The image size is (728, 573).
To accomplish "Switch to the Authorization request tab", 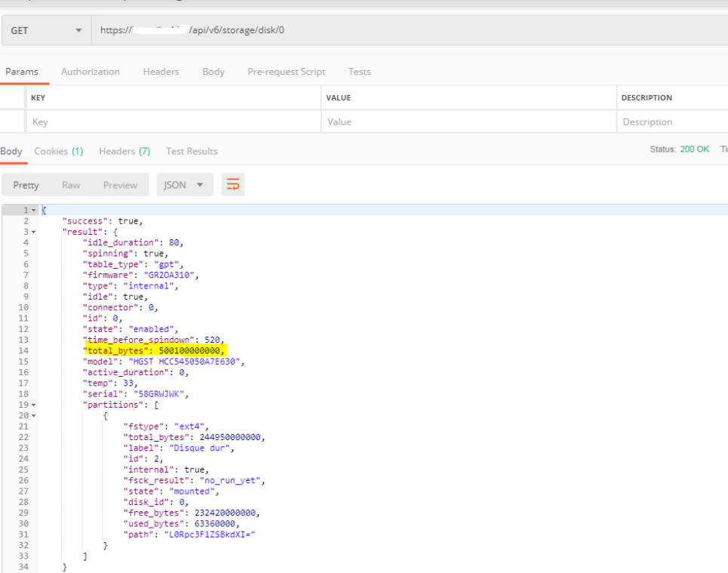I will point(90,72).
